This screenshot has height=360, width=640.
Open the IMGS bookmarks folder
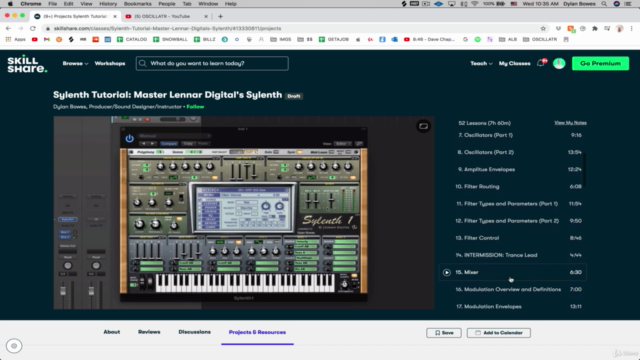coord(281,40)
